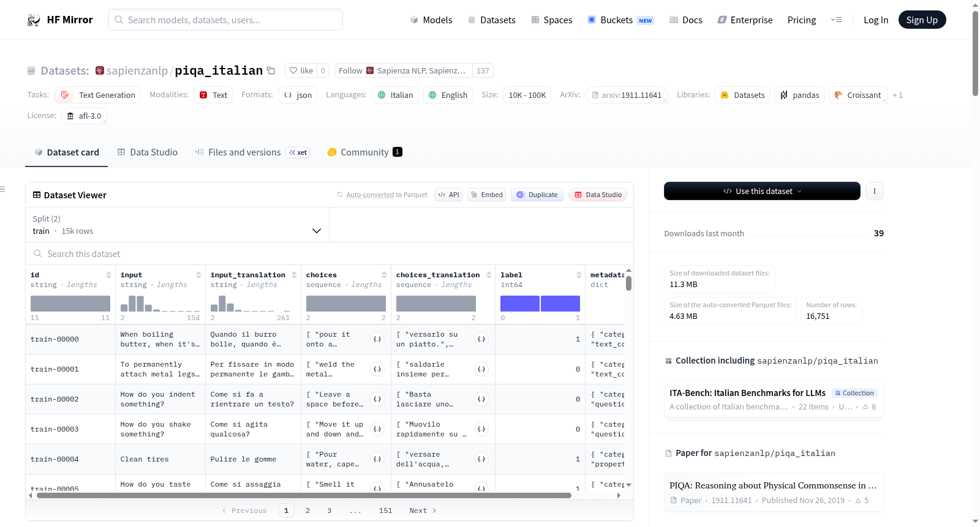Expand the navigation overflow menu icon
Screen dimensions: 980x527
tap(836, 20)
